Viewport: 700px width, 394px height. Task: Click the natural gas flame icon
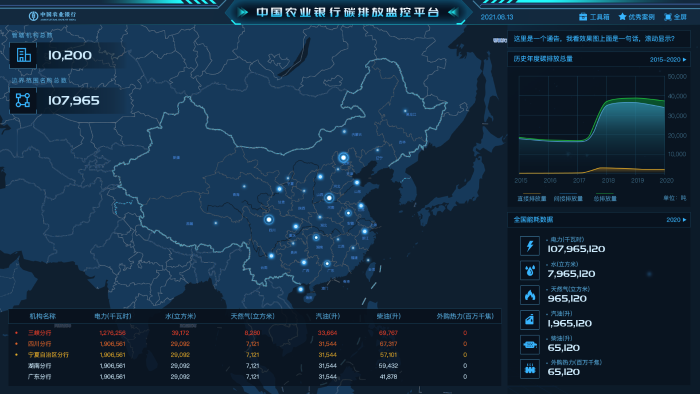click(529, 295)
